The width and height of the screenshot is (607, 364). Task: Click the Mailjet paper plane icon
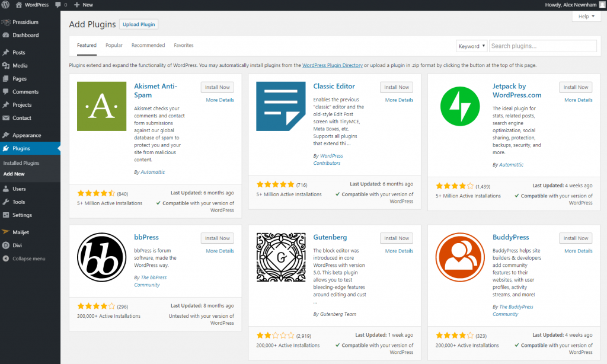point(6,232)
